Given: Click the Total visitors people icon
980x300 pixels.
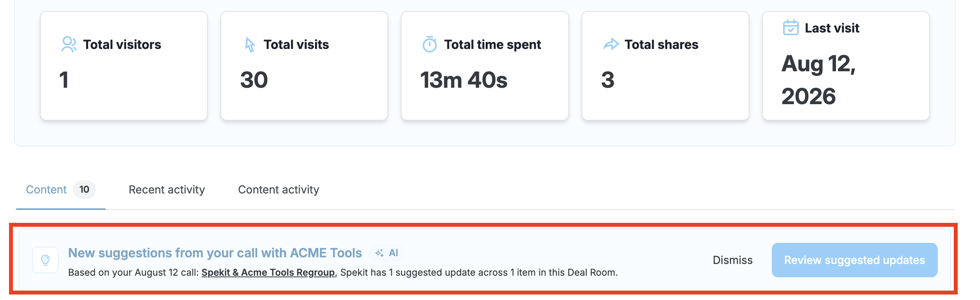Looking at the screenshot, I should (69, 44).
